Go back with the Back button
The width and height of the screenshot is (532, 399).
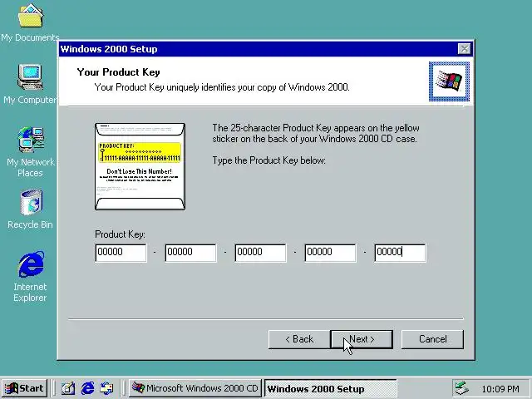click(x=299, y=339)
